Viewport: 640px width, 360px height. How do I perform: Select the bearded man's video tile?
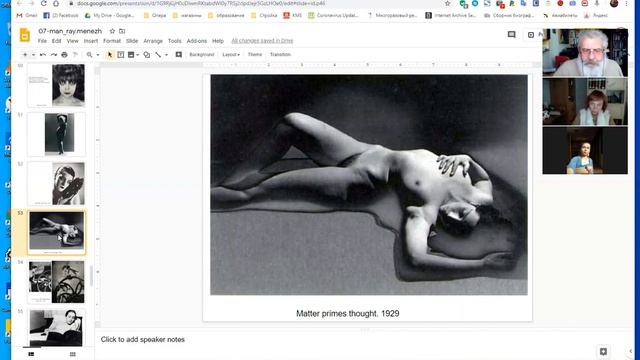click(585, 53)
